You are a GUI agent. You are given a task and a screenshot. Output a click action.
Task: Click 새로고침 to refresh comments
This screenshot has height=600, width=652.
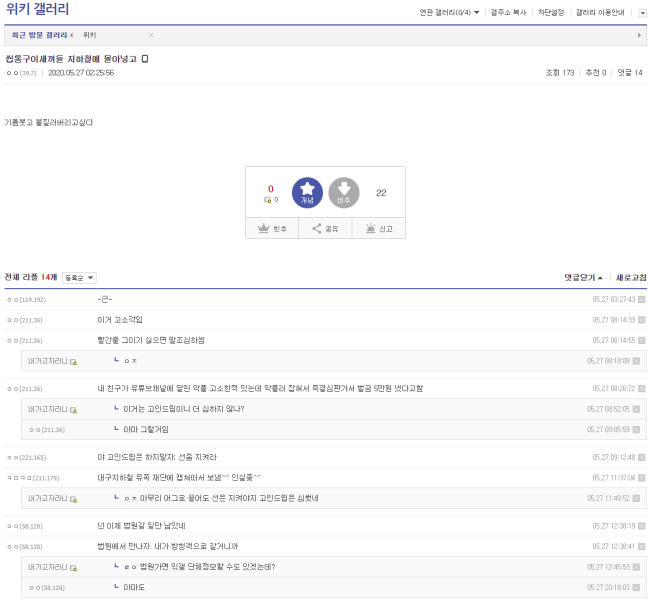click(631, 277)
